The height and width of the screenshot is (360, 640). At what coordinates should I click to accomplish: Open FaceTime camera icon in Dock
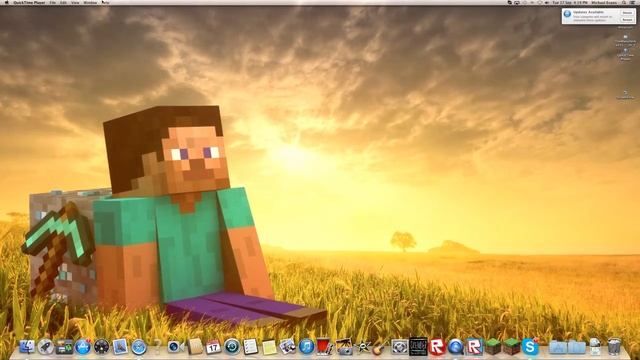coord(176,347)
